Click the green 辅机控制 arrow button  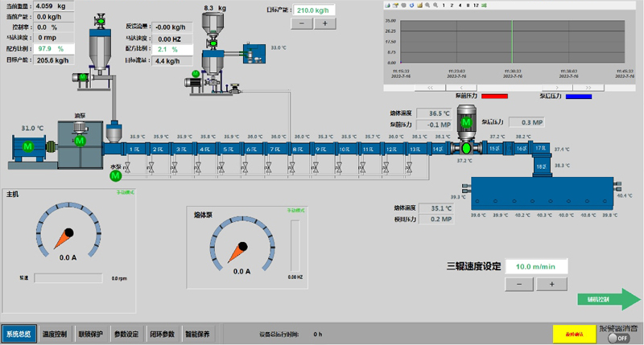click(x=609, y=299)
